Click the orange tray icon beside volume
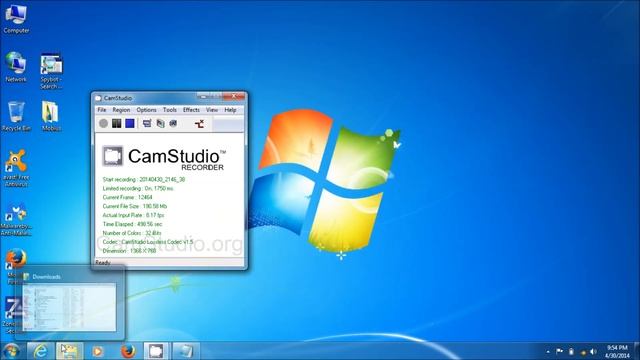Image resolution: width=640 pixels, height=360 pixels. [x=583, y=352]
